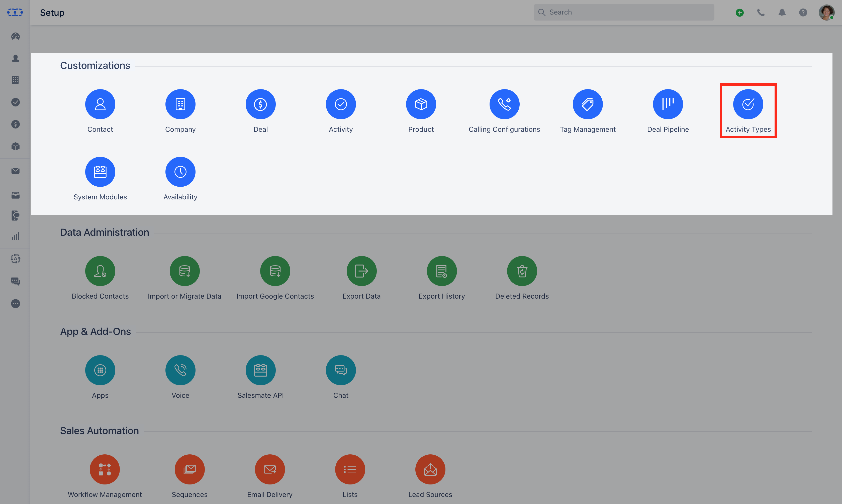Open Workflow Management
Viewport: 842px width, 504px height.
105,469
